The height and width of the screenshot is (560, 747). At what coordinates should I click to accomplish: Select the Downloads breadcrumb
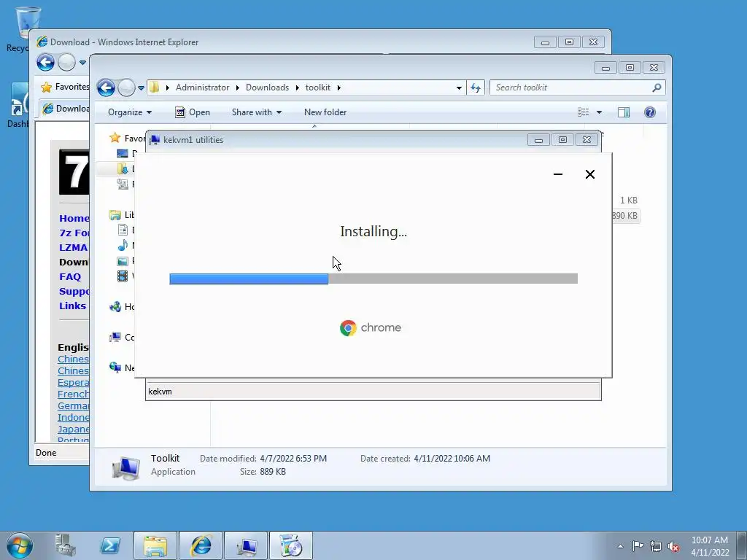coord(267,87)
